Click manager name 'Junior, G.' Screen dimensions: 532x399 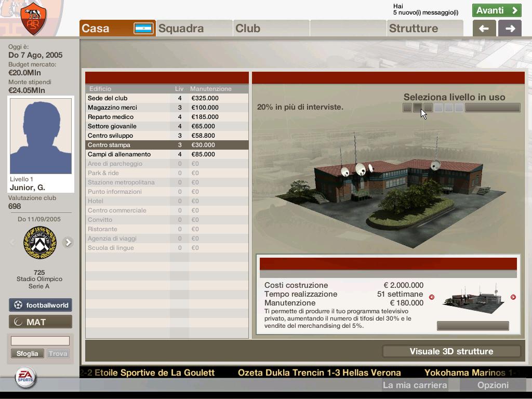pos(28,188)
